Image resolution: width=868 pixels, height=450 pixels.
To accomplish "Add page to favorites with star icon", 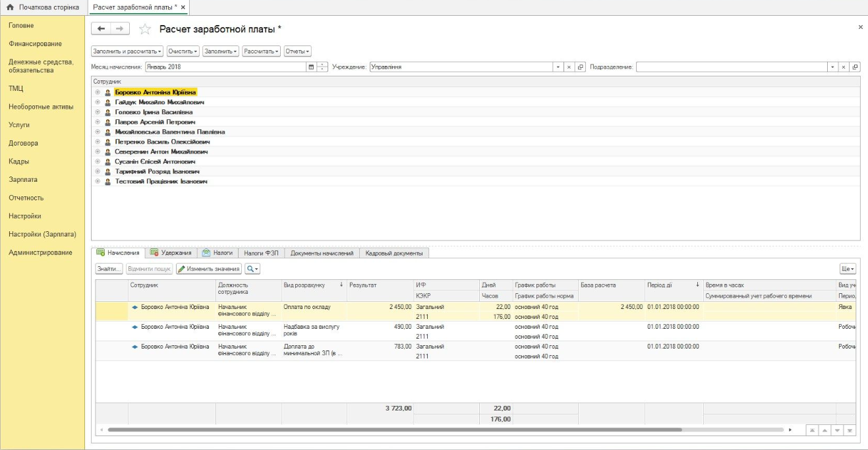I will click(146, 29).
